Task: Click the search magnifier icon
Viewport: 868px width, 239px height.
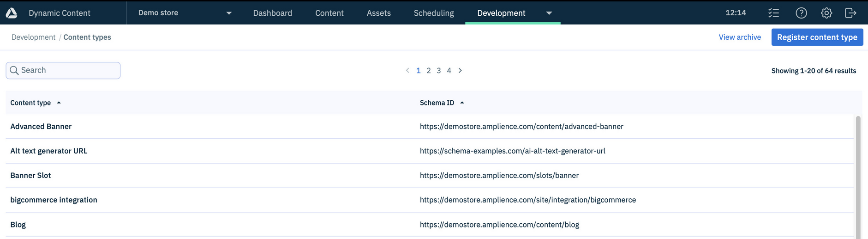Action: pyautogui.click(x=14, y=70)
